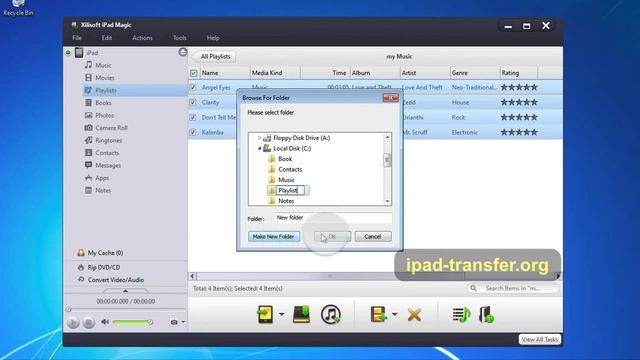Image resolution: width=640 pixels, height=360 pixels.
Task: Expand the player panel arrow
Action: click(125, 291)
